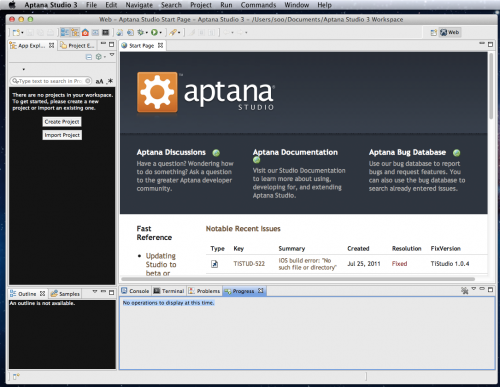This screenshot has width=500, height=387.
Task: Click the magnifier icon in search field
Action: click(15, 81)
